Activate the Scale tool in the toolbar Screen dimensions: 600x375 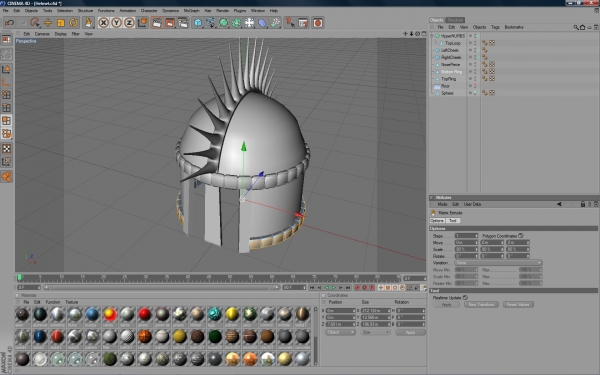[x=60, y=23]
